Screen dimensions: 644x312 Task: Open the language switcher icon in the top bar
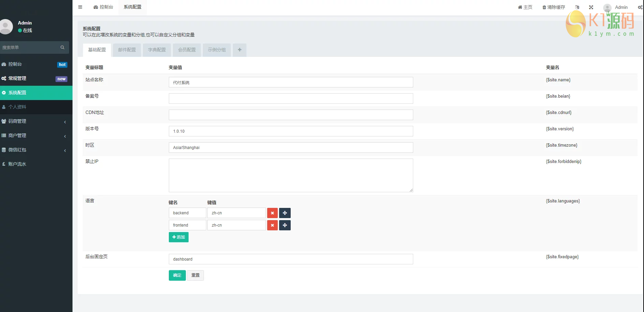(577, 7)
